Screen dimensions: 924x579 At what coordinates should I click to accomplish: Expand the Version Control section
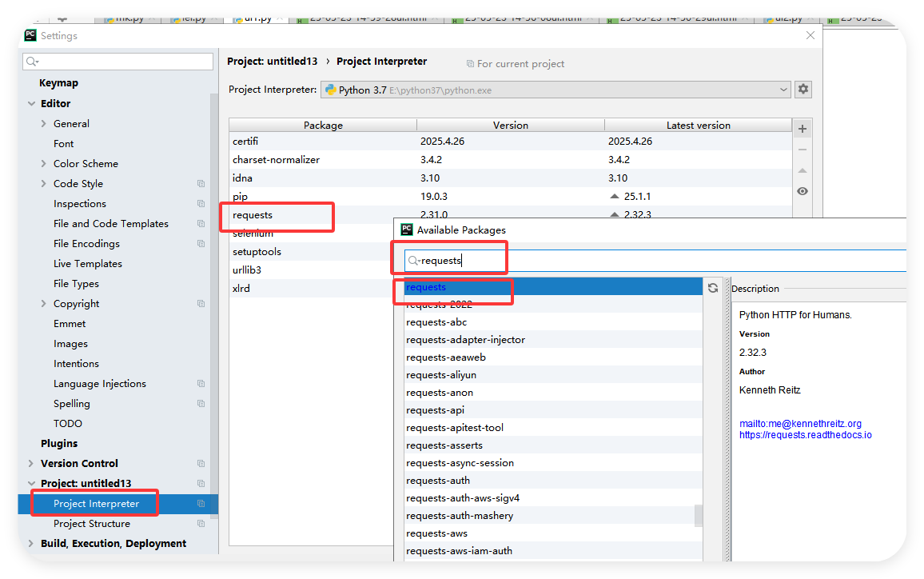(x=30, y=463)
